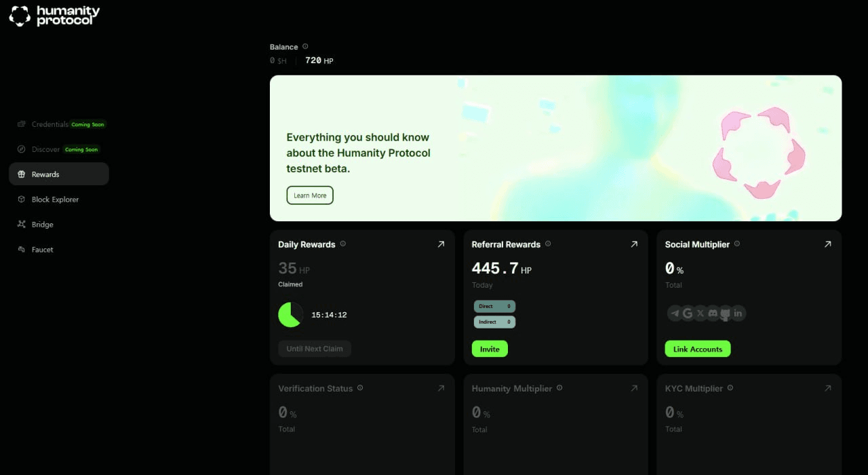868x475 pixels.
Task: Click the Rewards gift icon
Action: [22, 174]
